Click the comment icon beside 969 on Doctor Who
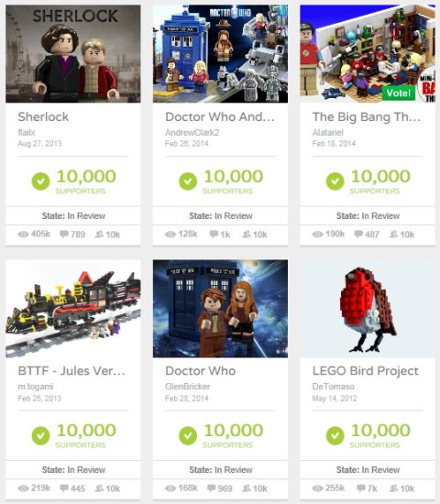The width and height of the screenshot is (440, 504). (x=212, y=488)
